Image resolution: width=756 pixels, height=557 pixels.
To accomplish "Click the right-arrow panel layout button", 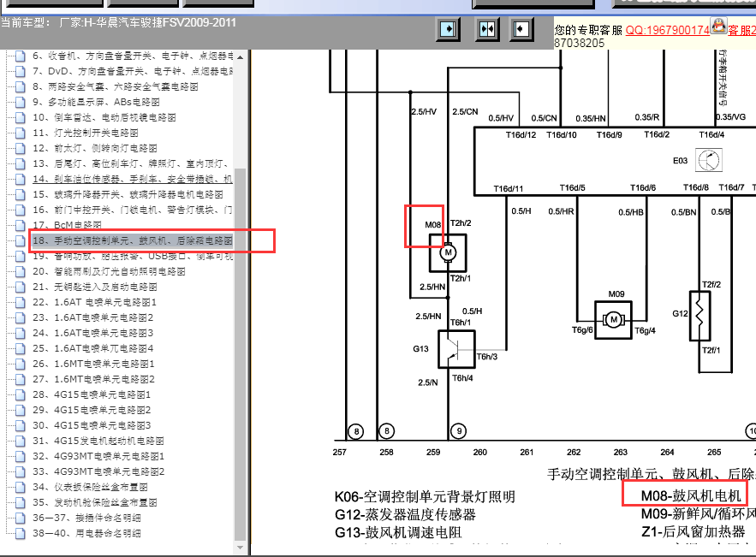I will coord(448,29).
